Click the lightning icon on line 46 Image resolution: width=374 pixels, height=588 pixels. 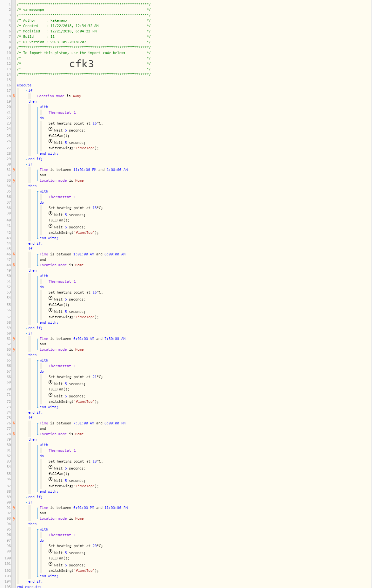tap(14, 254)
